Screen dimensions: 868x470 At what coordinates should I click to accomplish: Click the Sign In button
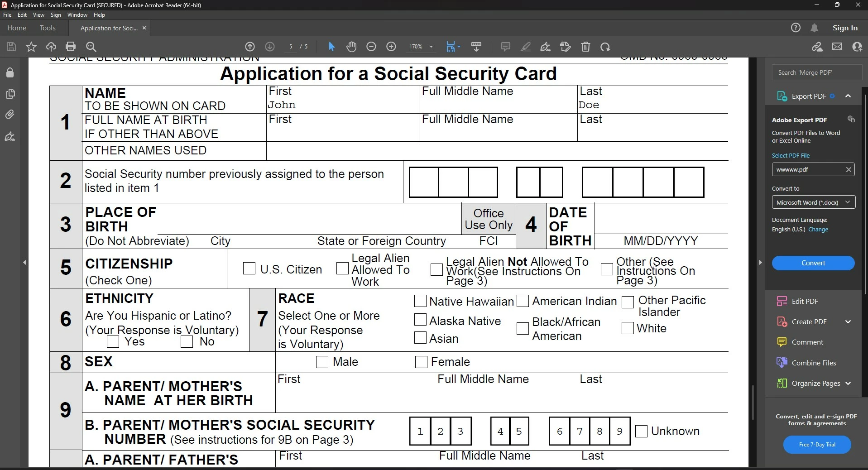(x=845, y=28)
